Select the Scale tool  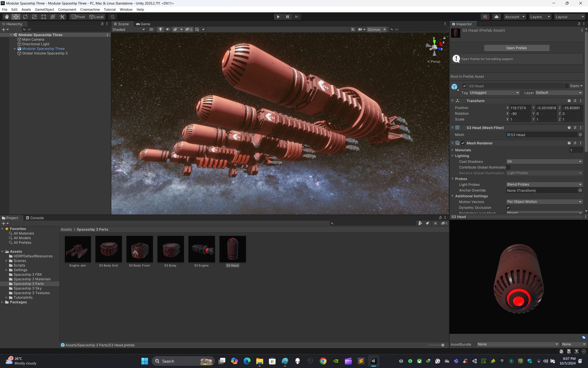pos(34,17)
